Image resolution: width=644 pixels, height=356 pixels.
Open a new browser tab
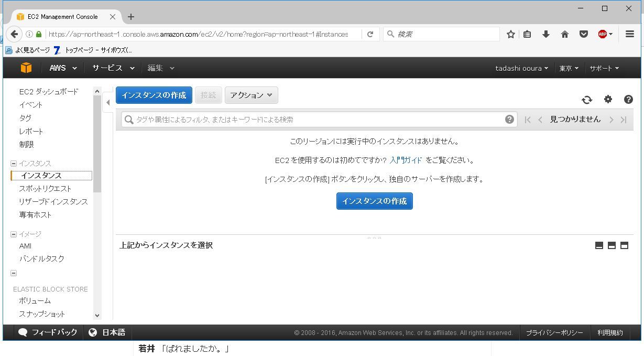point(131,17)
